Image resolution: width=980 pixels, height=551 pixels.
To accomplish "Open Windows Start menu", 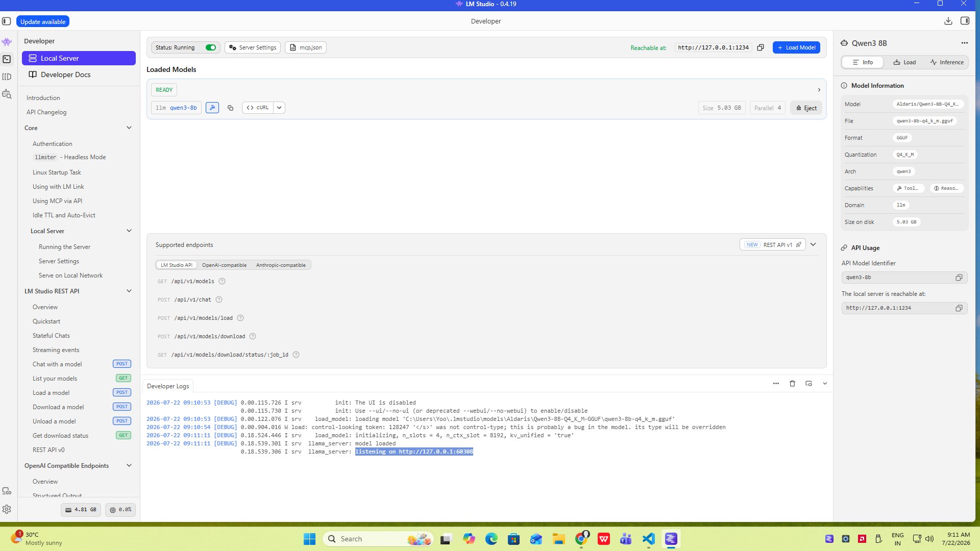I will coord(309,539).
